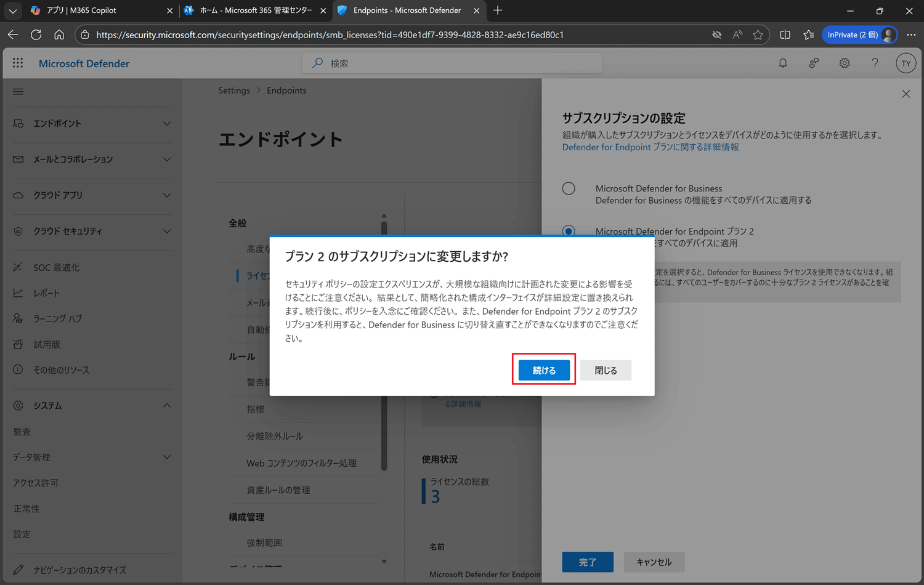
Task: Switch to the アプリ | M365 Copilot browser tab
Action: point(103,10)
